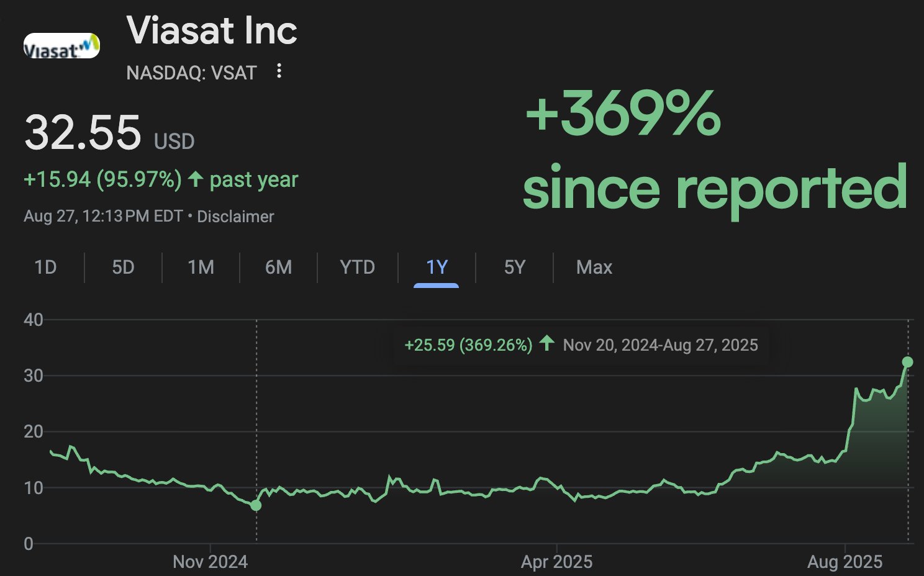
Task: Click the Aug 27, 2025 chart end point
Action: [907, 362]
